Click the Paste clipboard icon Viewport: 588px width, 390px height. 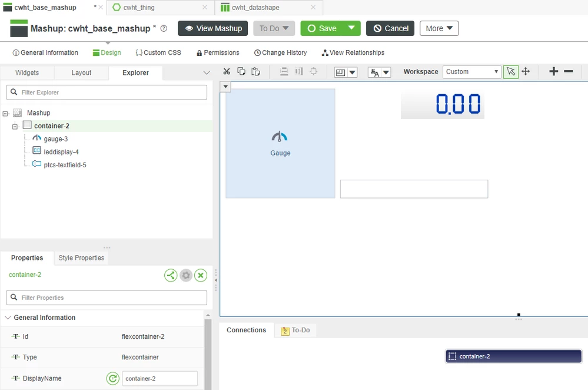click(x=256, y=71)
